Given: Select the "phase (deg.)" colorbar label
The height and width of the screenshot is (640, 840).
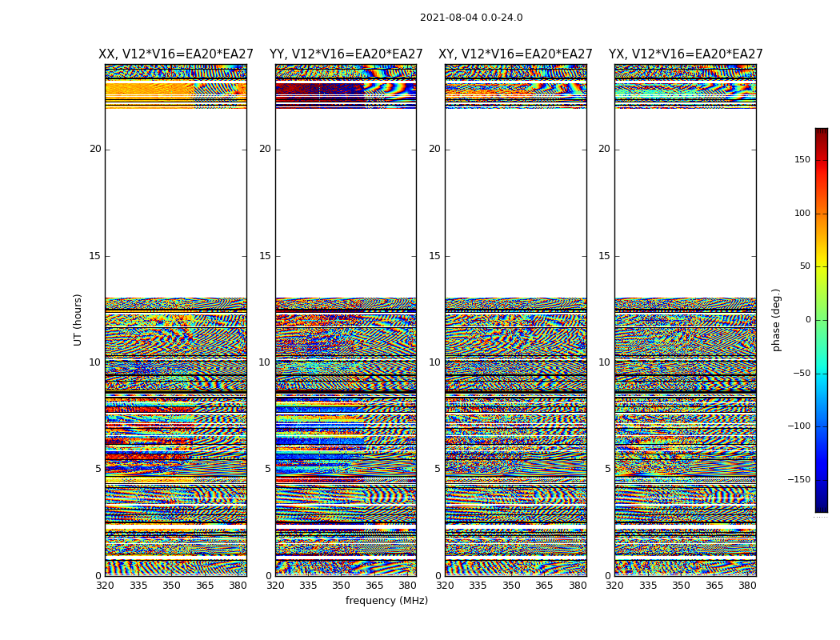Looking at the screenshot, I should pyautogui.click(x=776, y=320).
